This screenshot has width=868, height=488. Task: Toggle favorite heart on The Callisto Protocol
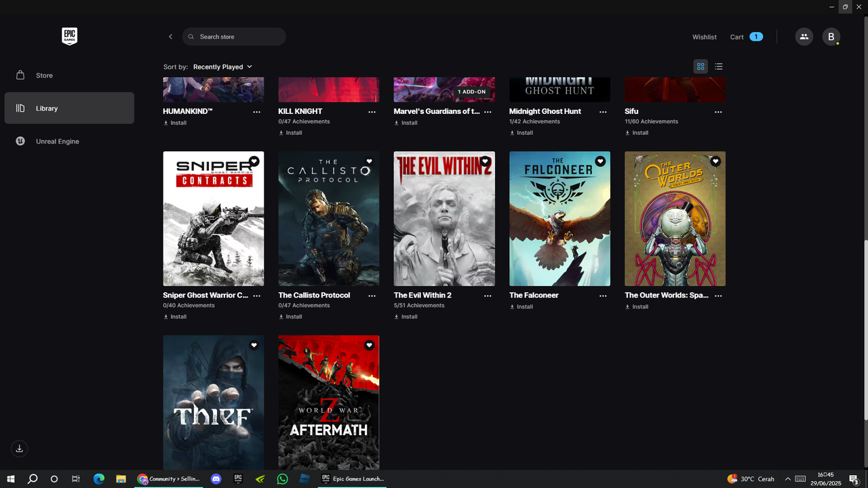pos(369,161)
